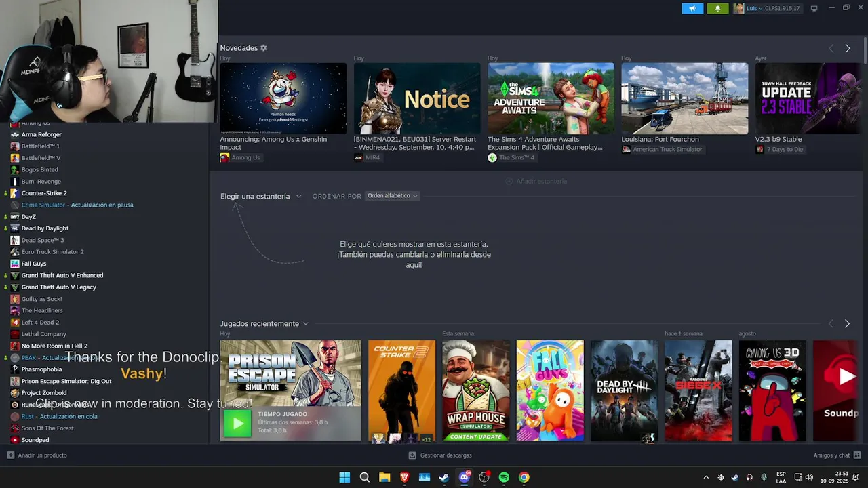Screen dimensions: 868x488
Task: Open the MIR4 Notice news thumbnail
Action: pos(417,98)
